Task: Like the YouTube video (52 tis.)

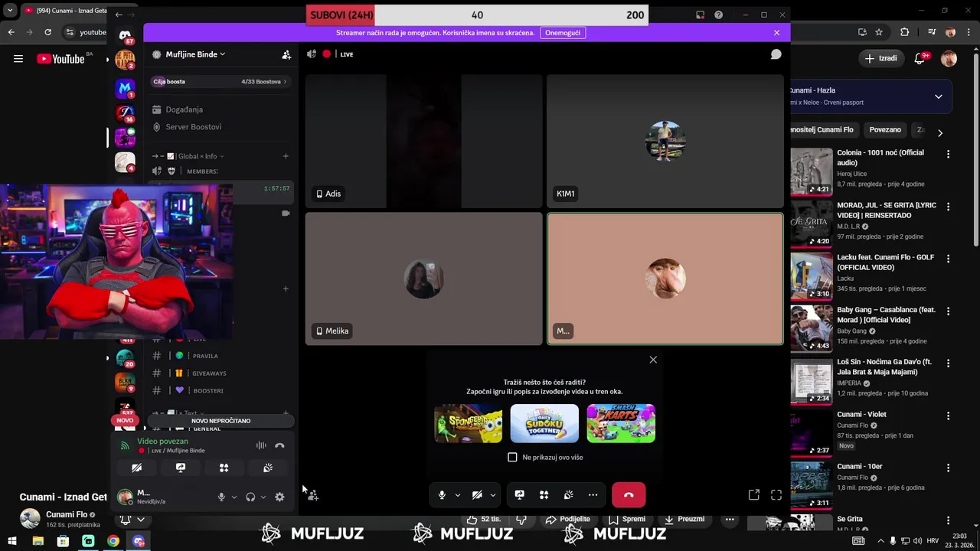Action: (484, 519)
